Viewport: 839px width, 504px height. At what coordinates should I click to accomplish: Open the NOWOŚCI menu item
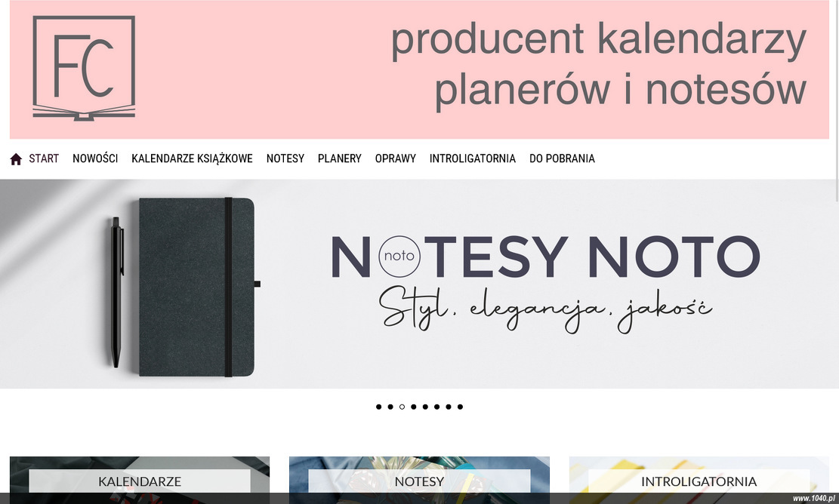pos(95,158)
